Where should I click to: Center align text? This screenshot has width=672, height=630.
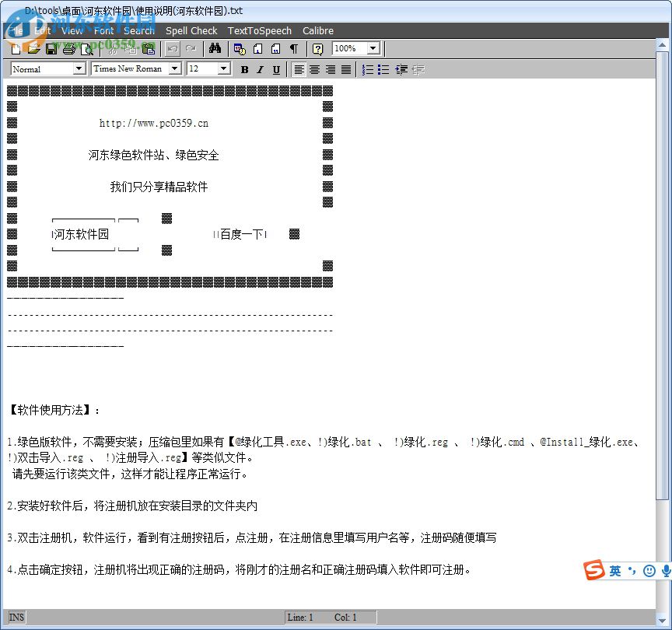(314, 69)
